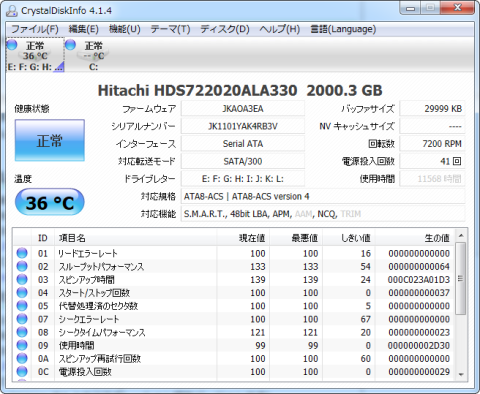Click the firmware field JKAOA3EA
Image resolution: width=480 pixels, height=394 pixels.
(243, 109)
